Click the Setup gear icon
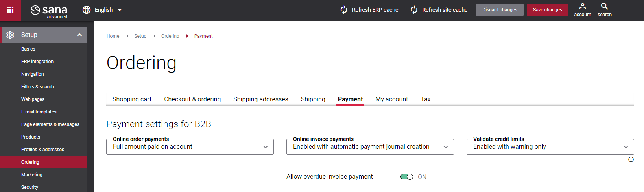 [x=10, y=35]
